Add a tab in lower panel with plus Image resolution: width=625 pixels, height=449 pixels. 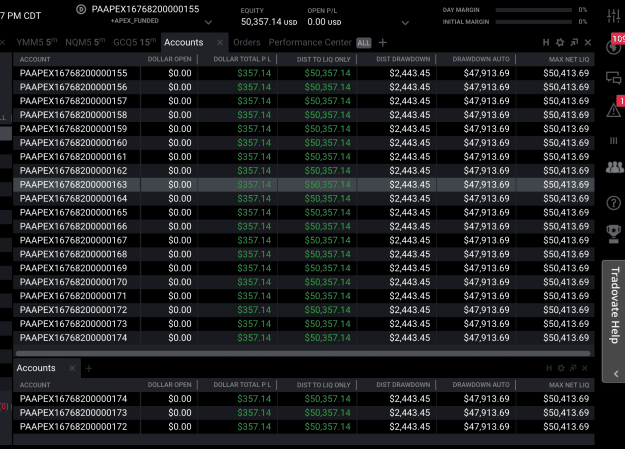tap(88, 368)
